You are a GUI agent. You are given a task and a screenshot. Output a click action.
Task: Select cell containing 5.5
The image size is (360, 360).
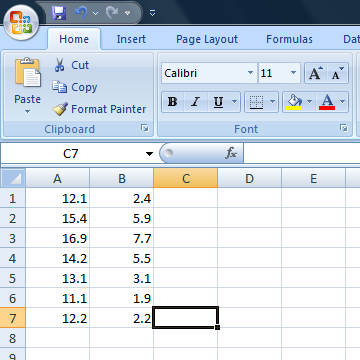coord(122,258)
